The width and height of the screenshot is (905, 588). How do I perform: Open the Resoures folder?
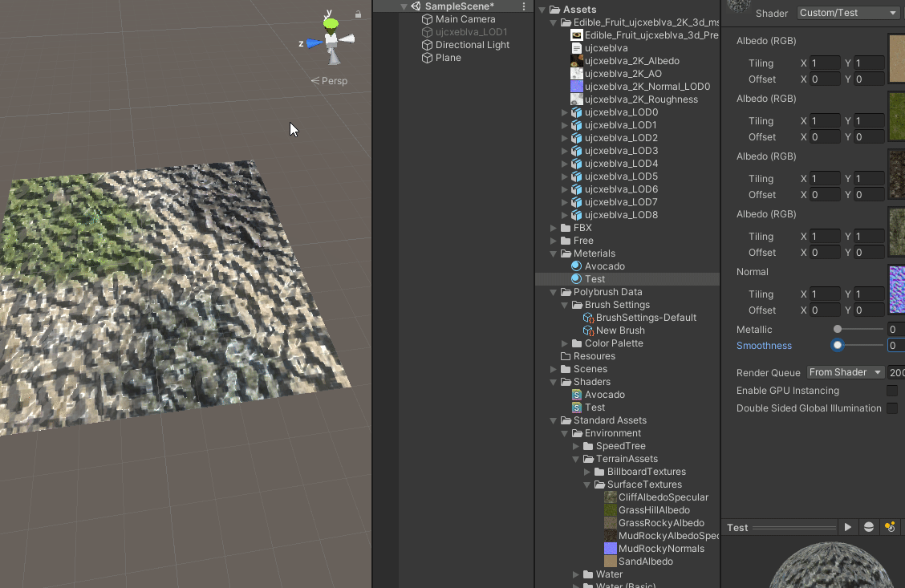pyautogui.click(x=587, y=356)
